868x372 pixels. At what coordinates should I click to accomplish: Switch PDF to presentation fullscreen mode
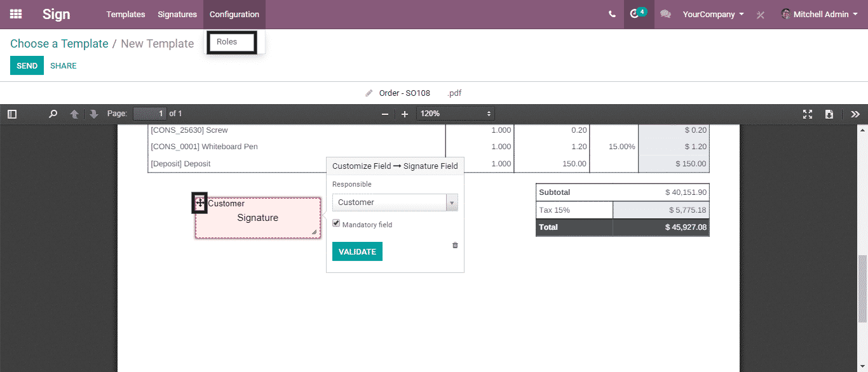point(808,114)
